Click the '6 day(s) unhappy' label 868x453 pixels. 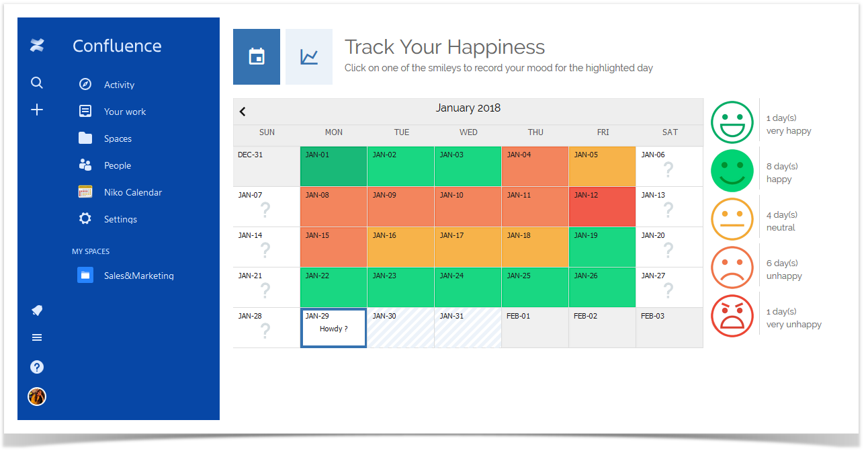click(784, 270)
